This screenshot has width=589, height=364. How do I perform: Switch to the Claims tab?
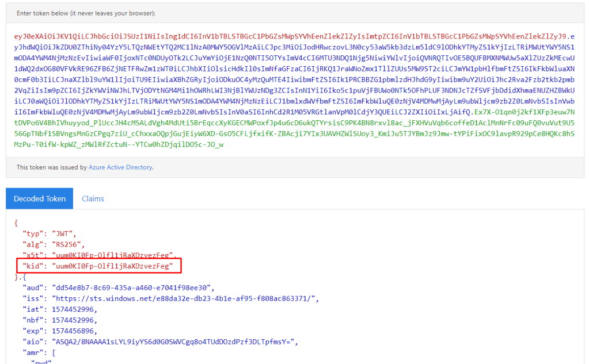pyautogui.click(x=93, y=198)
